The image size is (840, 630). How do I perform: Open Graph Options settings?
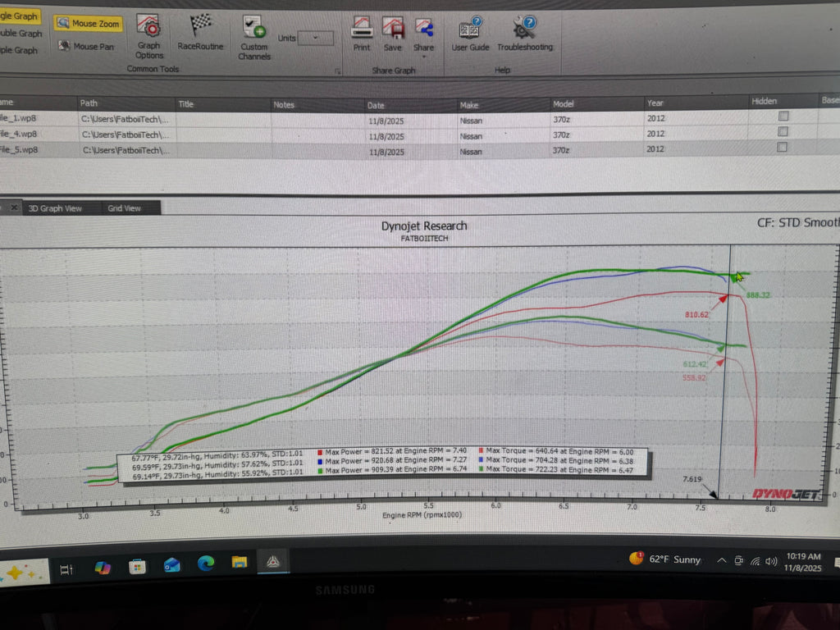tap(148, 36)
